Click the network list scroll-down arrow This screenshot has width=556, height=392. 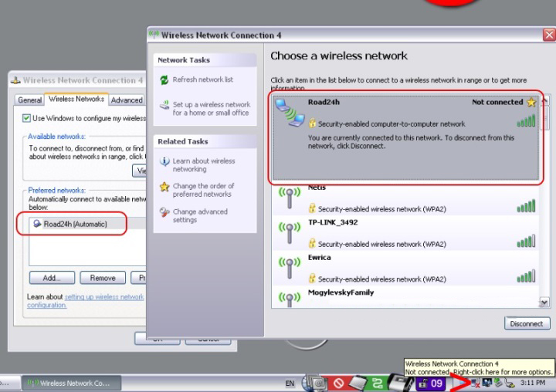click(544, 302)
